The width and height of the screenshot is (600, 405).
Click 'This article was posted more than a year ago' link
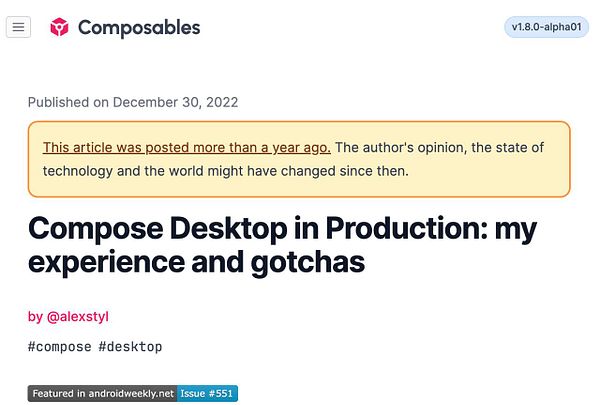(187, 147)
